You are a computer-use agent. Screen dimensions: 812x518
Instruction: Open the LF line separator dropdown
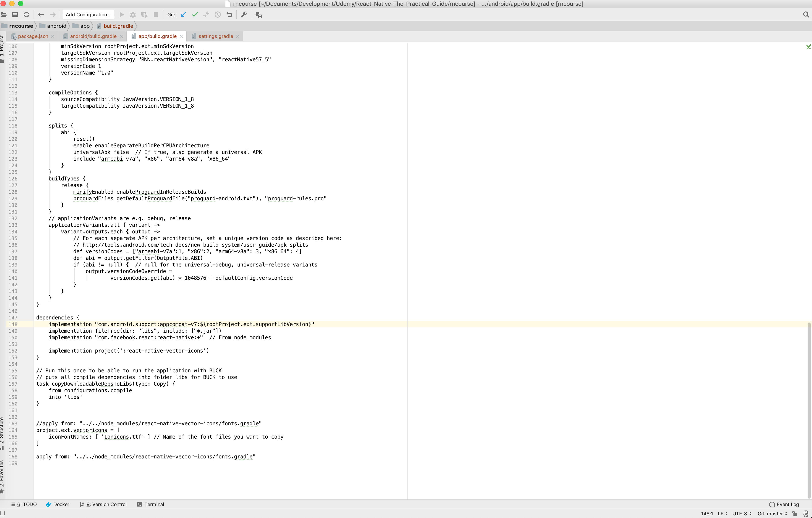coord(722,514)
